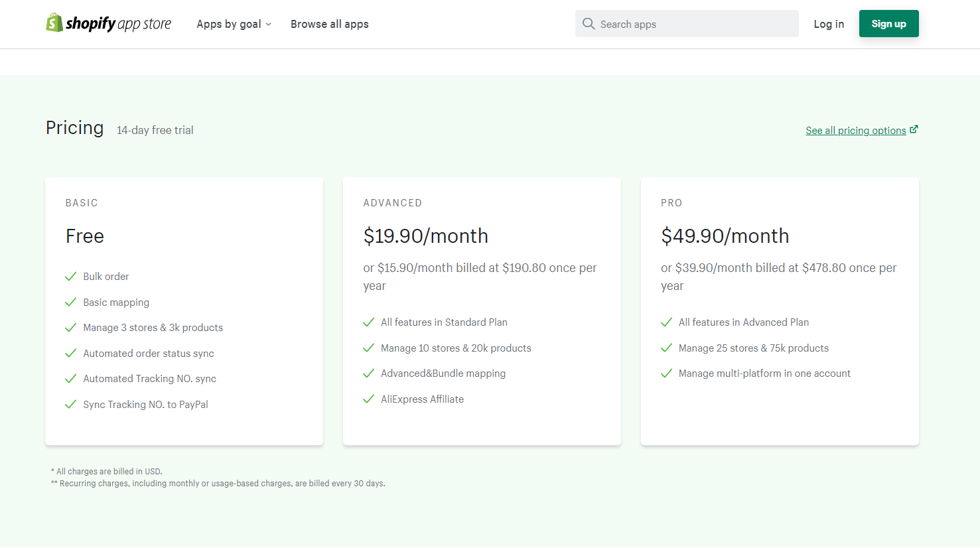Select Automated Tracking NO. sync text
This screenshot has width=980, height=548.
click(150, 379)
